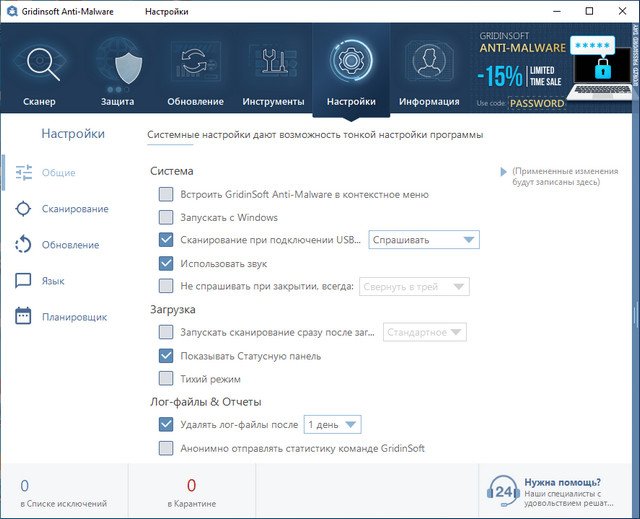Click the blue arrow beside applied changes

tap(503, 172)
